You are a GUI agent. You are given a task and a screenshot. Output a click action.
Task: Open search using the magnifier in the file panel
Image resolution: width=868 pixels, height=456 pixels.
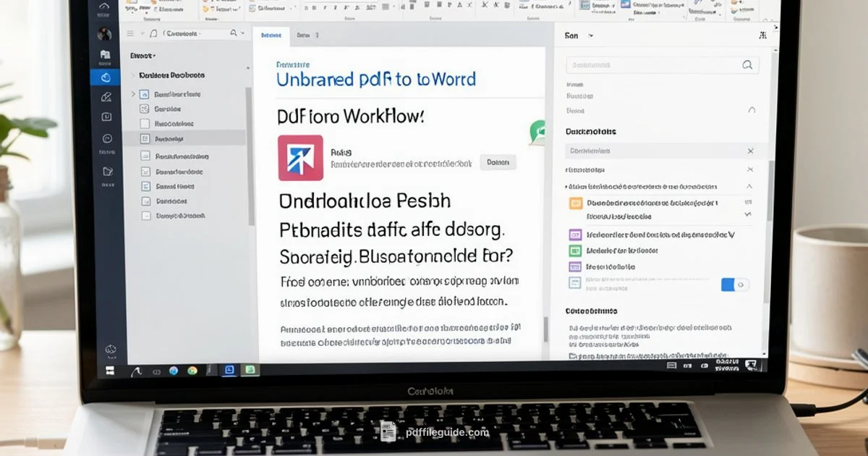tap(233, 33)
